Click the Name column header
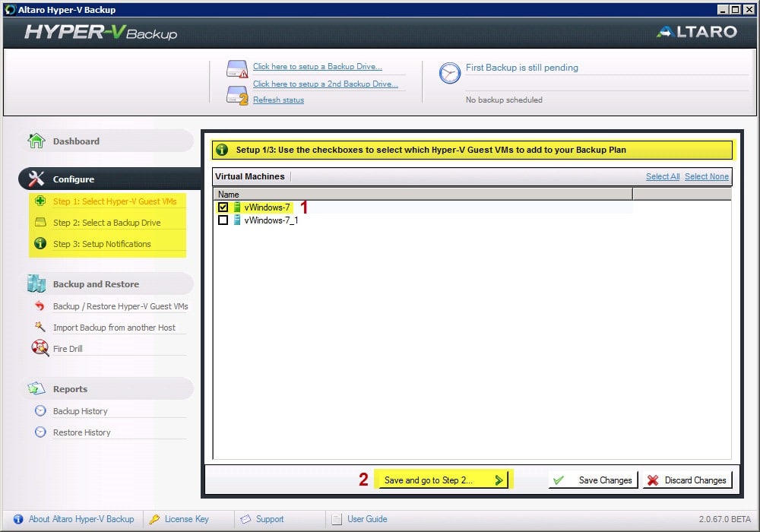The image size is (760, 532). 423,195
